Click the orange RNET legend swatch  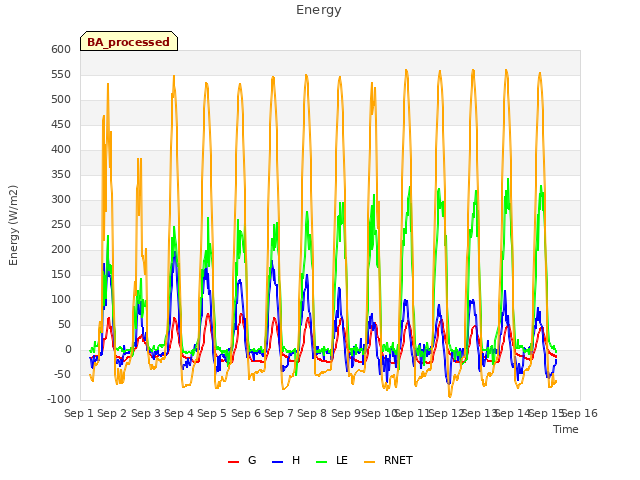[x=369, y=462]
